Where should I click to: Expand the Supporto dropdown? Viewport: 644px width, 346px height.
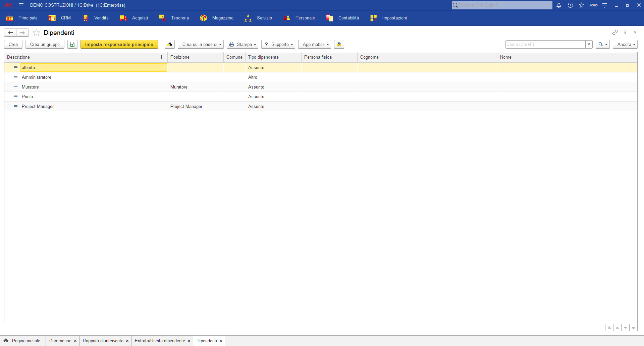point(278,44)
